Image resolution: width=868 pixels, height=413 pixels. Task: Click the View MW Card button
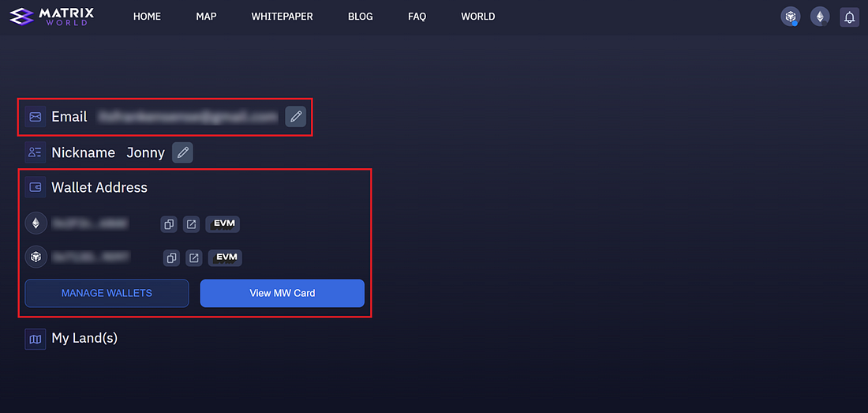click(282, 293)
